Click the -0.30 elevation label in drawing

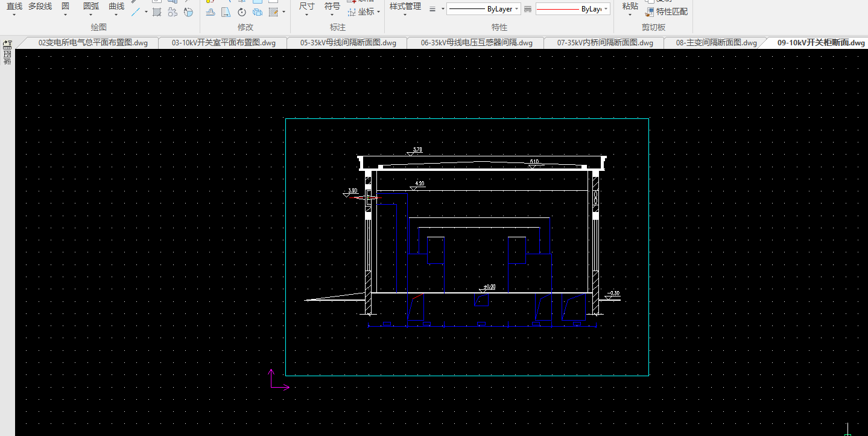[x=614, y=293]
